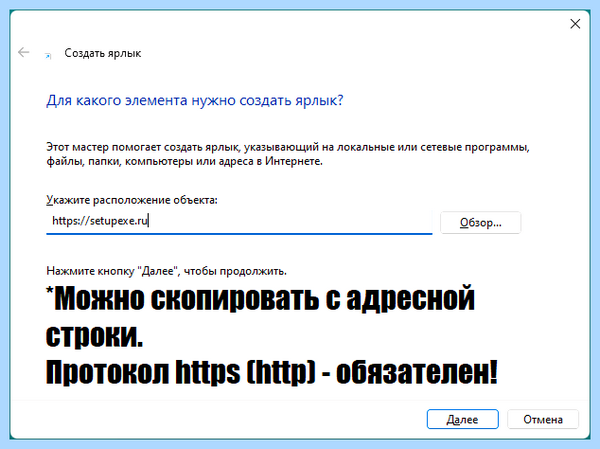Click the hint 'Нажмите кнопку "Далее", чтобы продолжить.'
The width and height of the screenshot is (600, 449).
(166, 271)
